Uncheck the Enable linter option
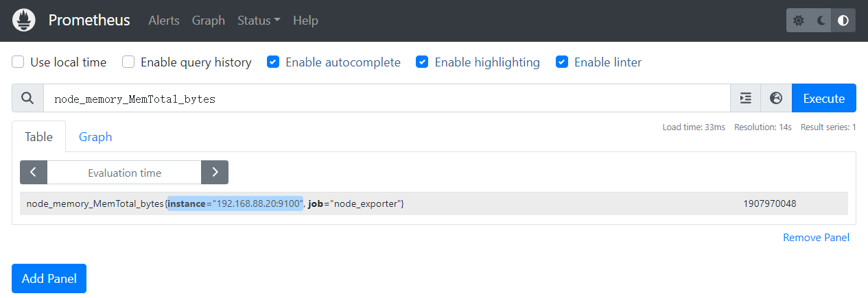The image size is (868, 298). point(562,62)
